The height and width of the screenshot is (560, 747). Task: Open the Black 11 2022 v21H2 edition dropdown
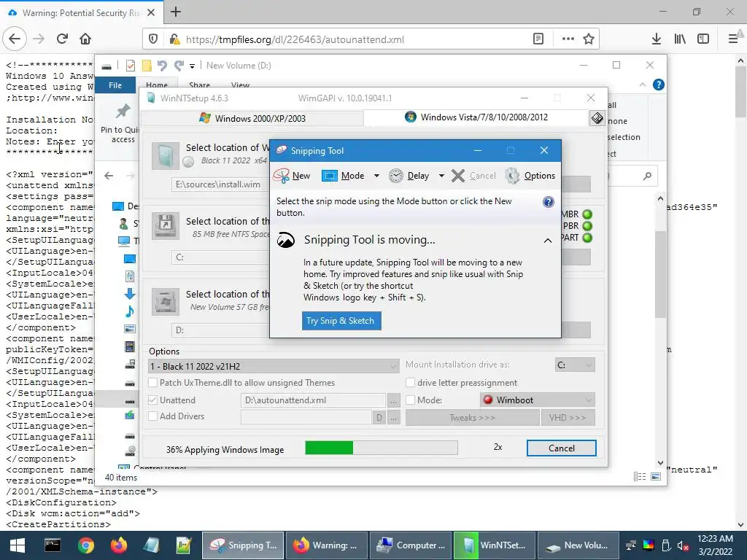click(x=274, y=366)
